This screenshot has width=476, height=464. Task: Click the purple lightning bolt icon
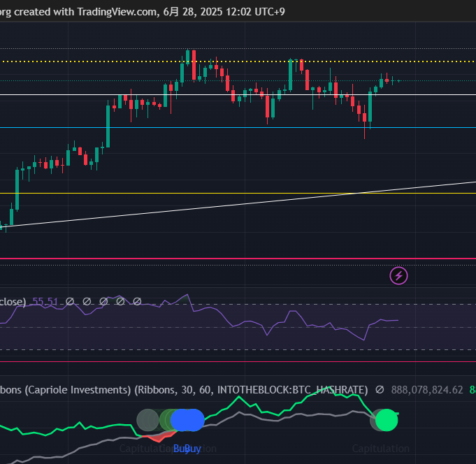[398, 276]
